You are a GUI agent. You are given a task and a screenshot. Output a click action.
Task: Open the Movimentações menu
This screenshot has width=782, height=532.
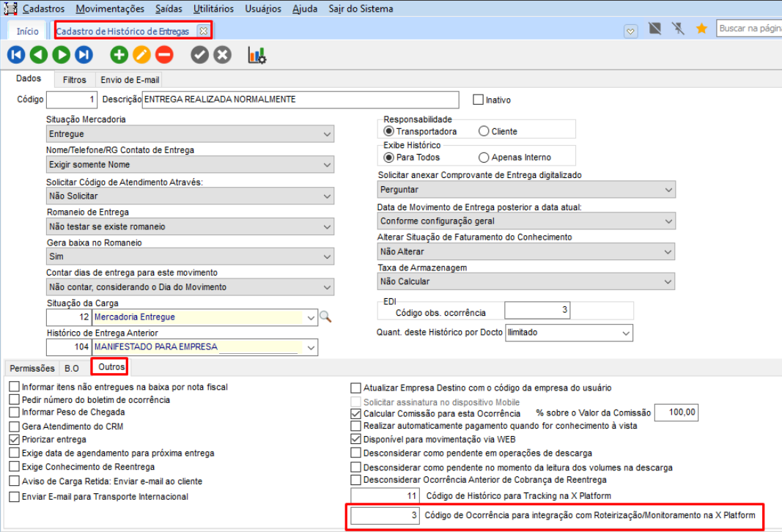point(110,9)
